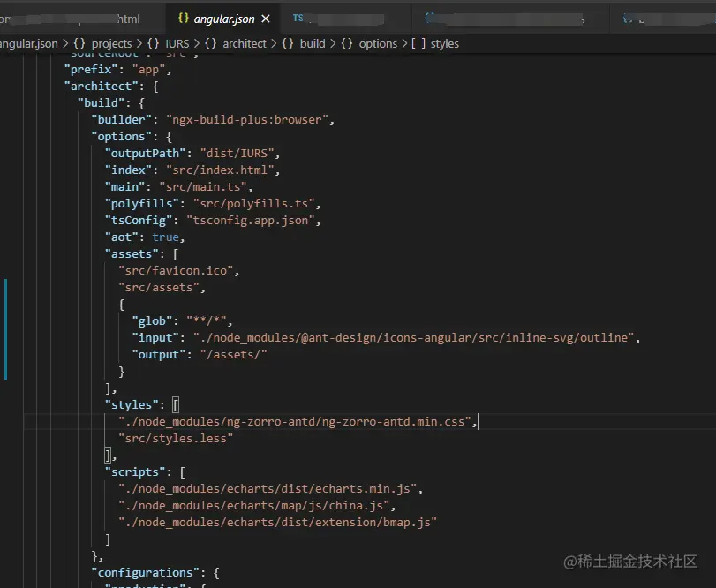Click the TS file type icon
Screen dimensions: 716x588
[x=298, y=19]
